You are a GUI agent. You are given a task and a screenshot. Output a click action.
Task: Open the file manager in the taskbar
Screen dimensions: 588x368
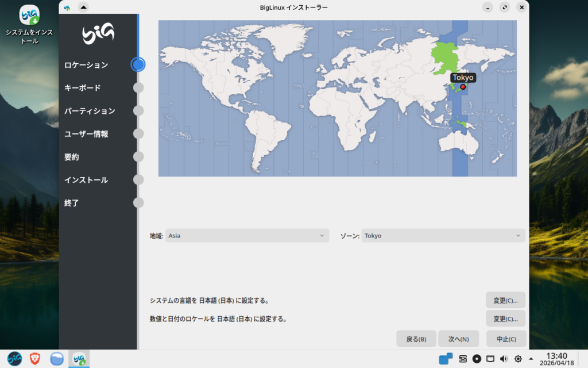pyautogui.click(x=57, y=359)
